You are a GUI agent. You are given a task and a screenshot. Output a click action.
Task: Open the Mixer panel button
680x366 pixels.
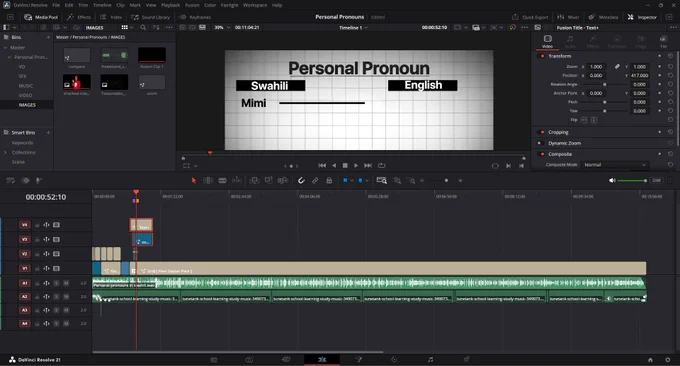click(568, 17)
